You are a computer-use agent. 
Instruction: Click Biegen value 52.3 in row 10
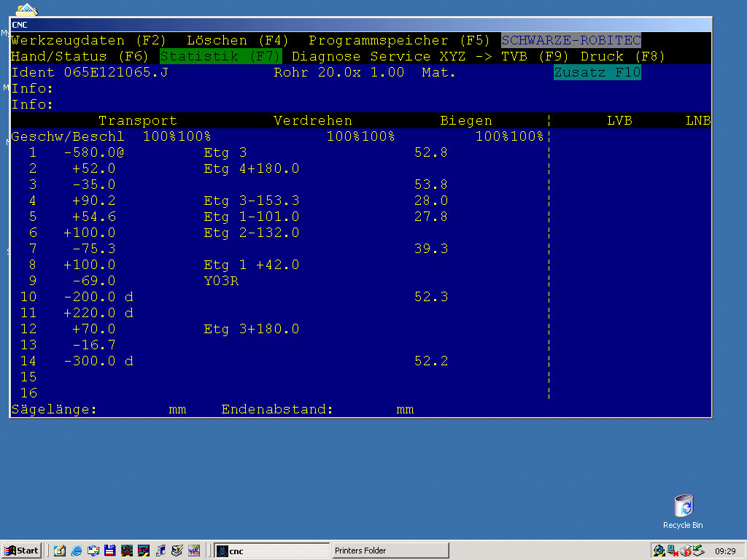point(431,297)
